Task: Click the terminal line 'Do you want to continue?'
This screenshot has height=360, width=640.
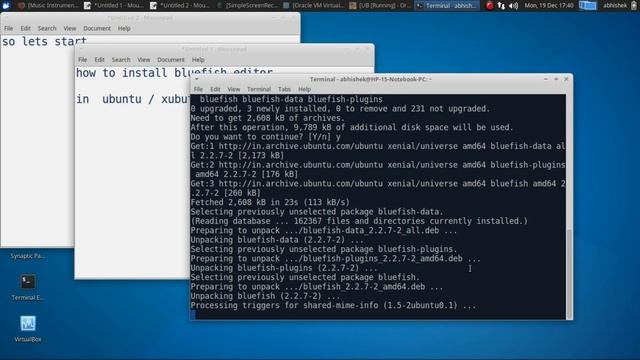Action: tap(265, 137)
